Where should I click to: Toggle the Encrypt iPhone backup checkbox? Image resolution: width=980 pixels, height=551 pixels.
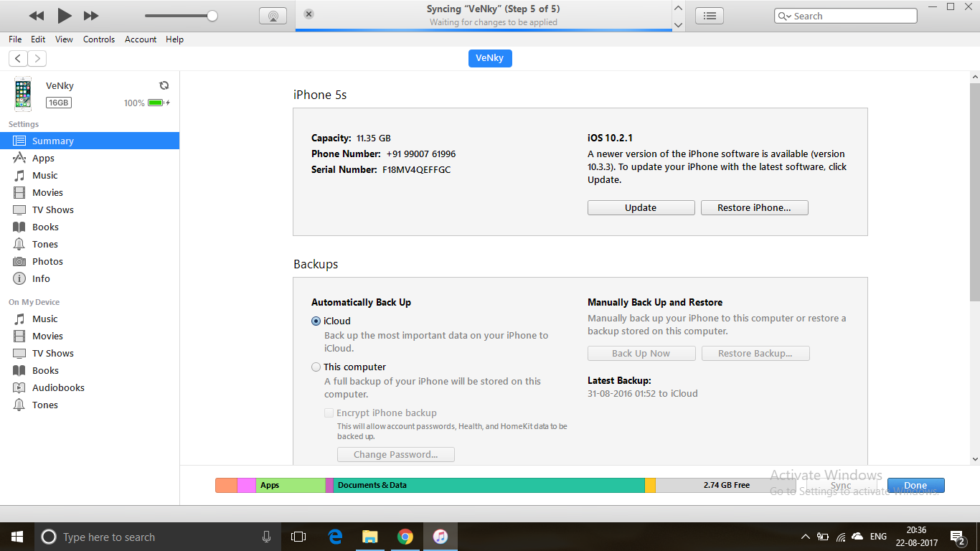[x=329, y=413]
